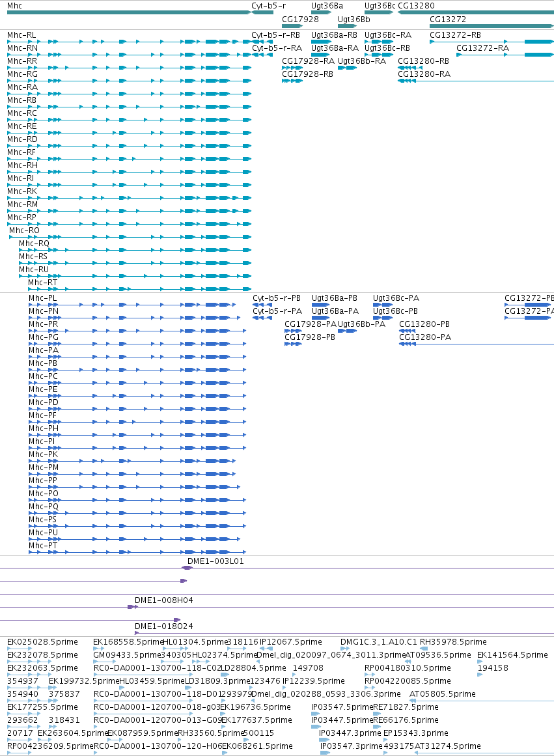Click the CG13272 gene label
Screen dimensions: 554x756
click(x=448, y=20)
